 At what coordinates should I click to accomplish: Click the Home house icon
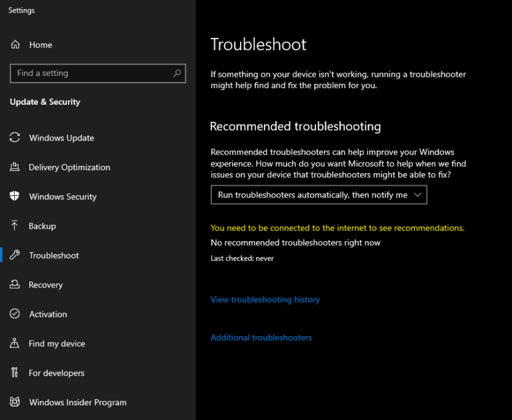tap(15, 45)
